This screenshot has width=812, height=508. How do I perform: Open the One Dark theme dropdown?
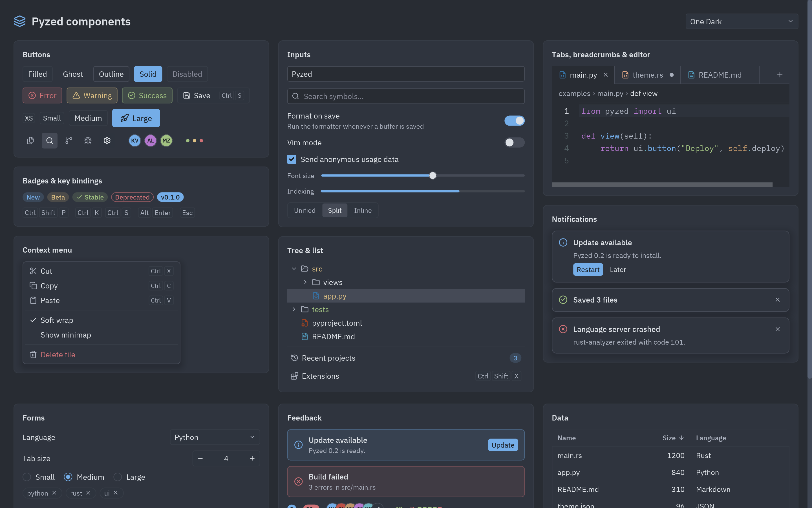[x=742, y=21]
